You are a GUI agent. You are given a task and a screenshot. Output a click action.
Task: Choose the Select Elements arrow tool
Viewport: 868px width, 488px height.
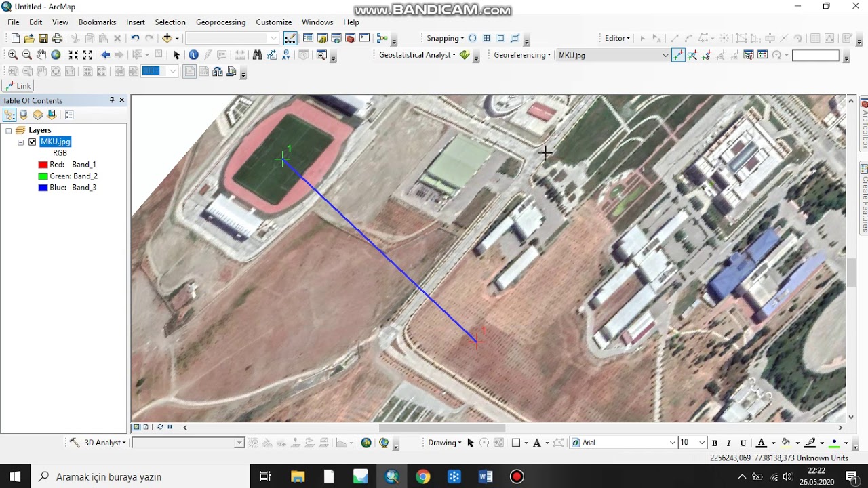pos(176,55)
